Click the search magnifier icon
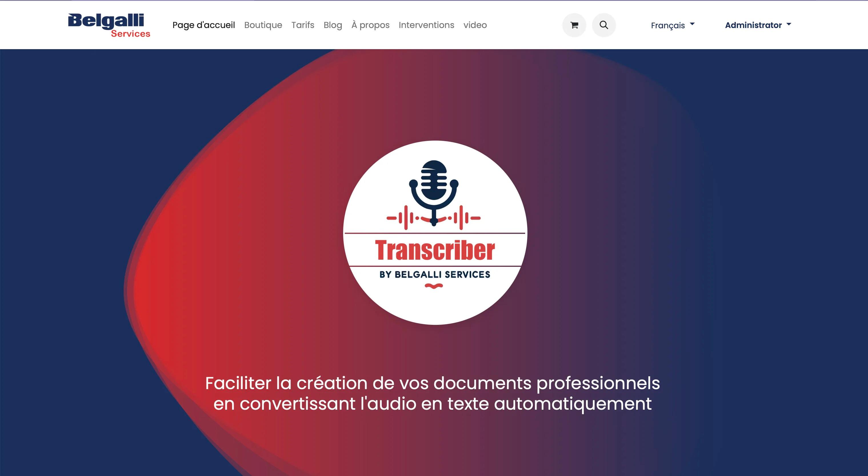 604,25
